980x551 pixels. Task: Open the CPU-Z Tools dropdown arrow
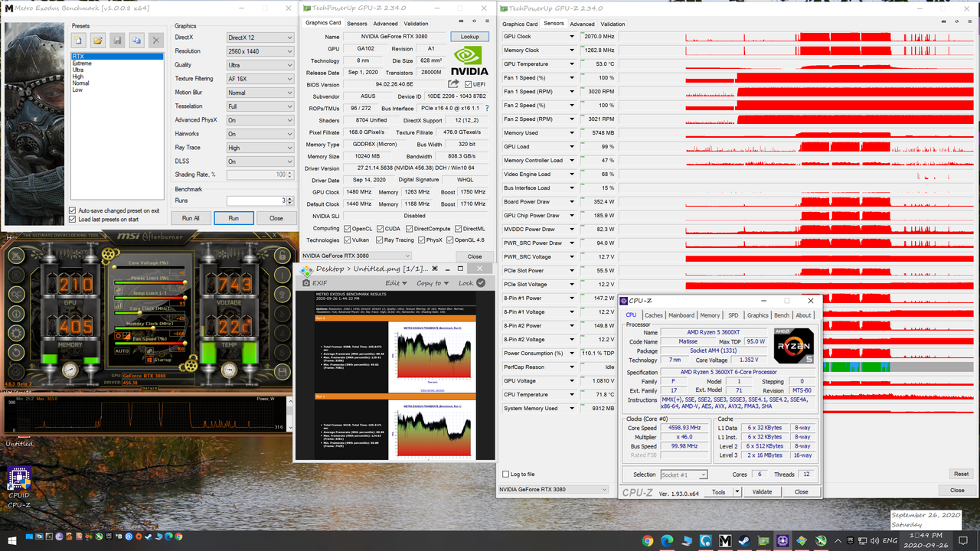[737, 492]
